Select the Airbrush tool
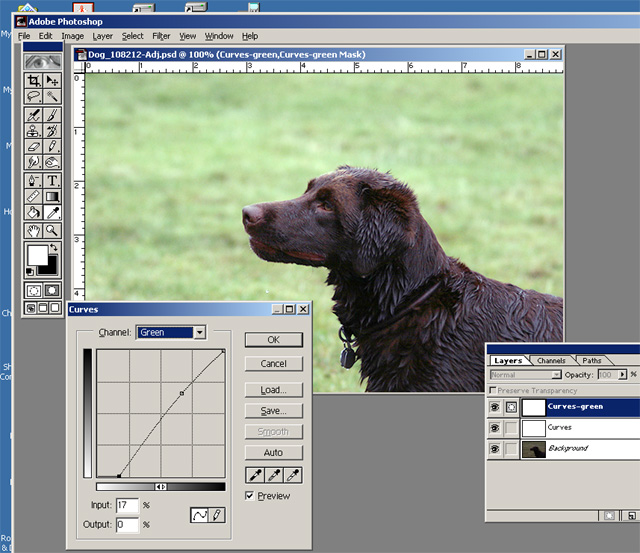The height and width of the screenshot is (553, 640). point(33,115)
